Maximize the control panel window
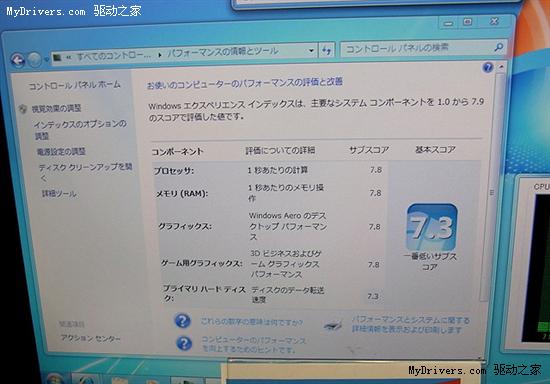This screenshot has height=384, width=550. click(467, 22)
